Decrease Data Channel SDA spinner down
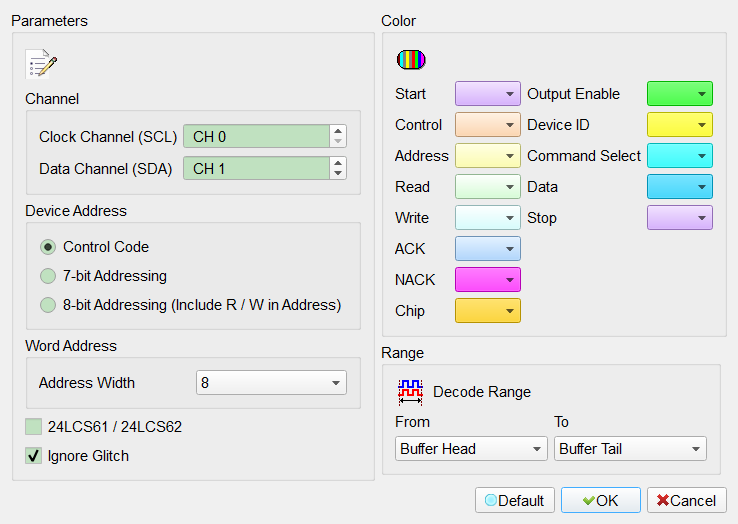 [338, 173]
